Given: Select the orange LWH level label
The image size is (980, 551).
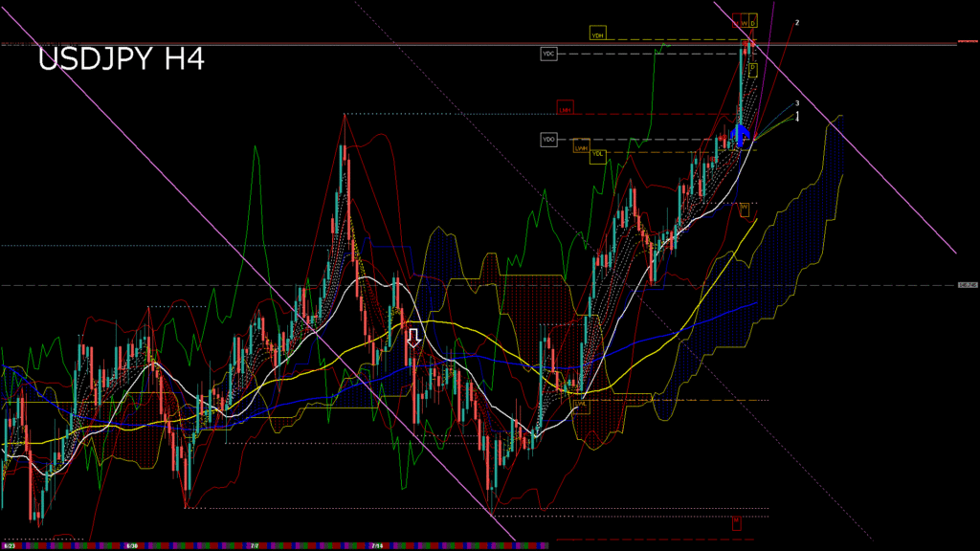Looking at the screenshot, I should (581, 146).
